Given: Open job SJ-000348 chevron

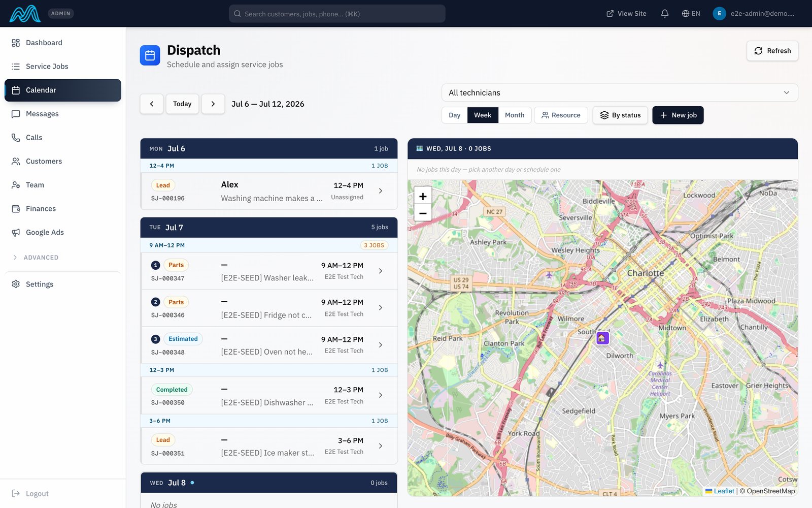Looking at the screenshot, I should pyautogui.click(x=381, y=345).
